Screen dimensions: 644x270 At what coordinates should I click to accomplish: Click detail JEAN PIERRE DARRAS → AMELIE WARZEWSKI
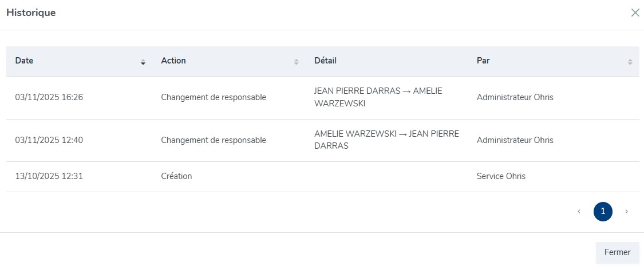(x=378, y=97)
